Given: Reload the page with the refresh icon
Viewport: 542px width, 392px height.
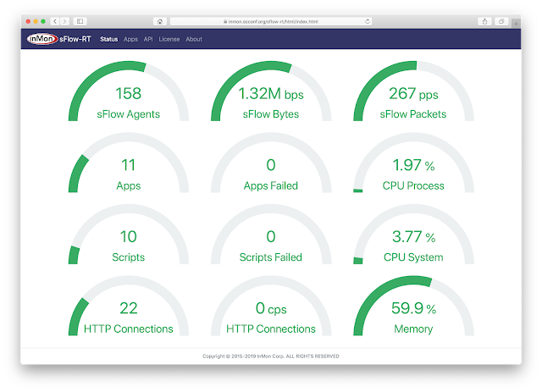Looking at the screenshot, I should point(368,21).
